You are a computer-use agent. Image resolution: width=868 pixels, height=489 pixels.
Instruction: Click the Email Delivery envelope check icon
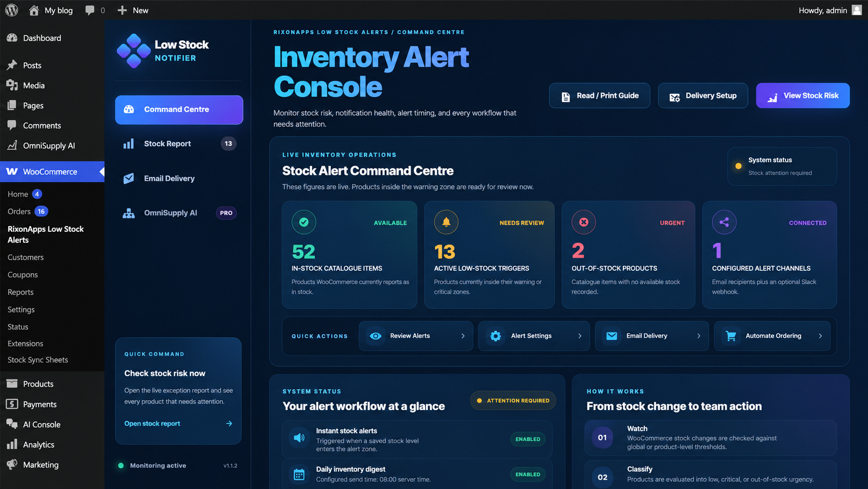(129, 179)
